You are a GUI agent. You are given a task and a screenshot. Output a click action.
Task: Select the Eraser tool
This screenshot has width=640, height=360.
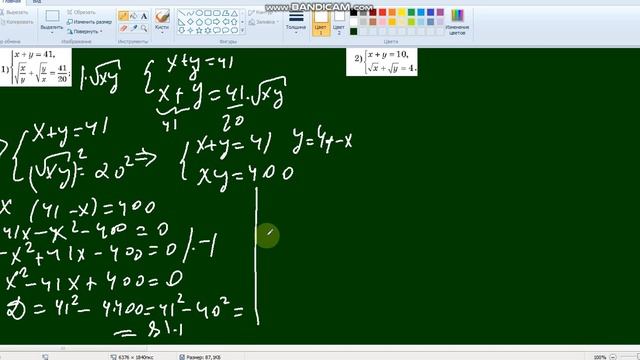point(123,28)
